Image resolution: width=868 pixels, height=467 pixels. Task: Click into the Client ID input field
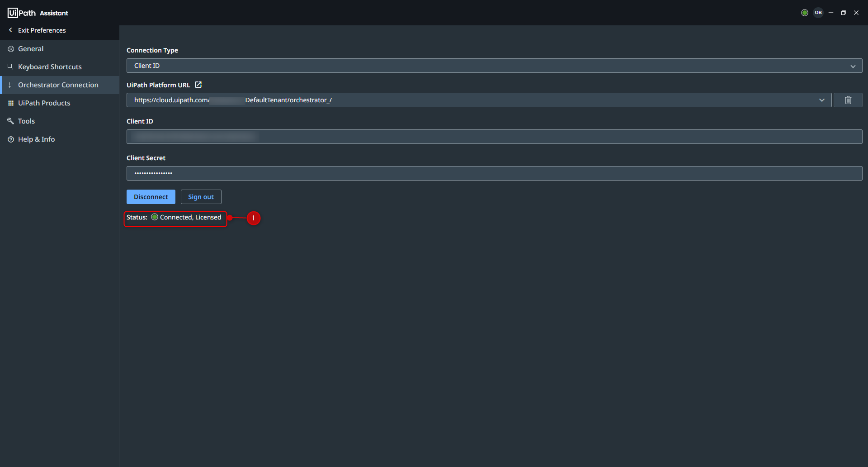coord(495,137)
